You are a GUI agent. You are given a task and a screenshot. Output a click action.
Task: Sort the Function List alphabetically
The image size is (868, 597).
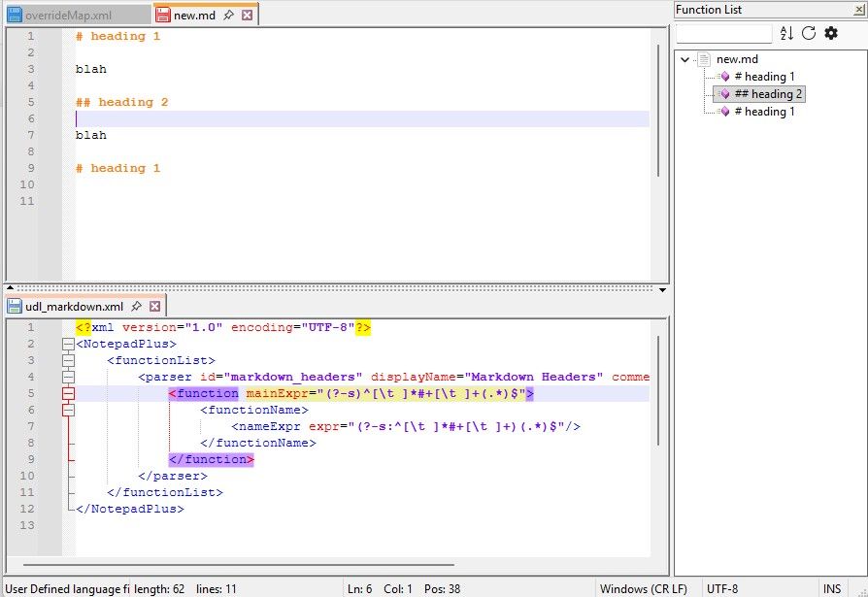tap(786, 33)
